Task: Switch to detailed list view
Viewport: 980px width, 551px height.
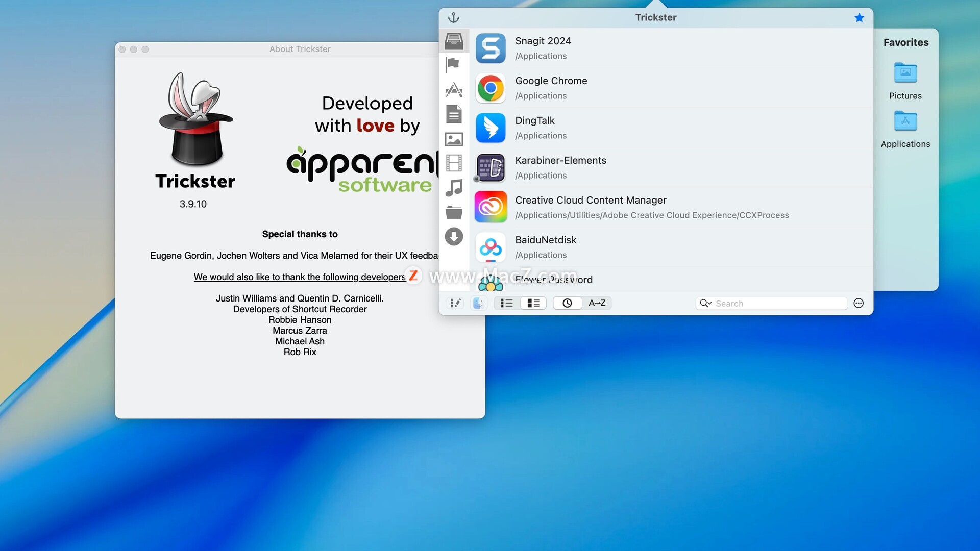Action: pos(533,303)
